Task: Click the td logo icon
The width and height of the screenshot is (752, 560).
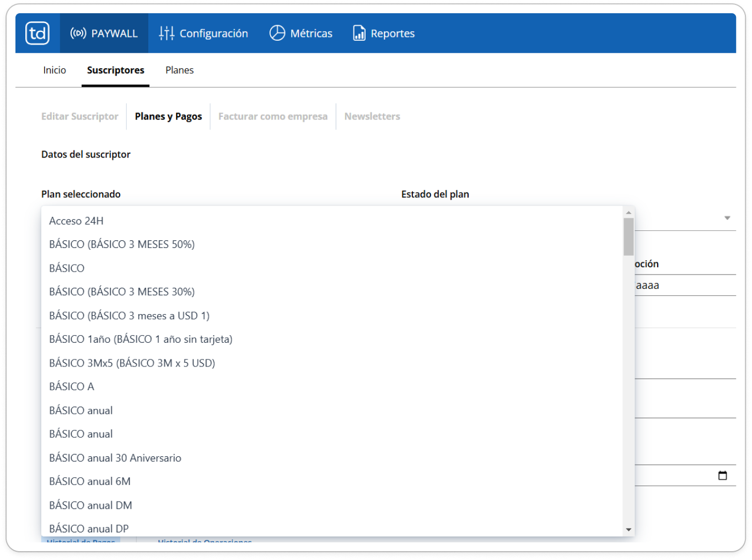Action: pyautogui.click(x=37, y=33)
